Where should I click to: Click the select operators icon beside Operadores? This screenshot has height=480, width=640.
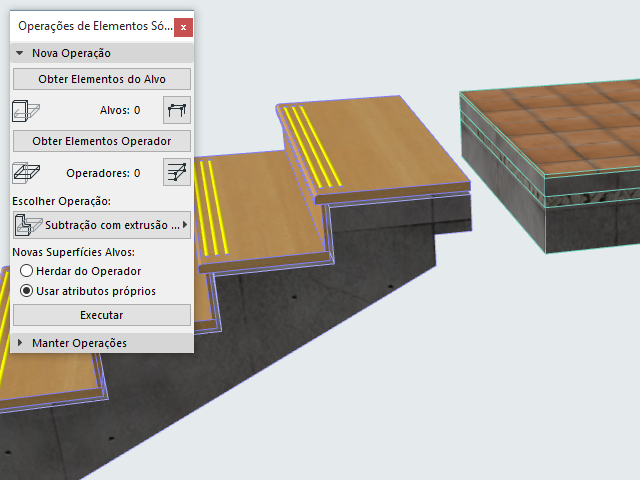click(177, 172)
